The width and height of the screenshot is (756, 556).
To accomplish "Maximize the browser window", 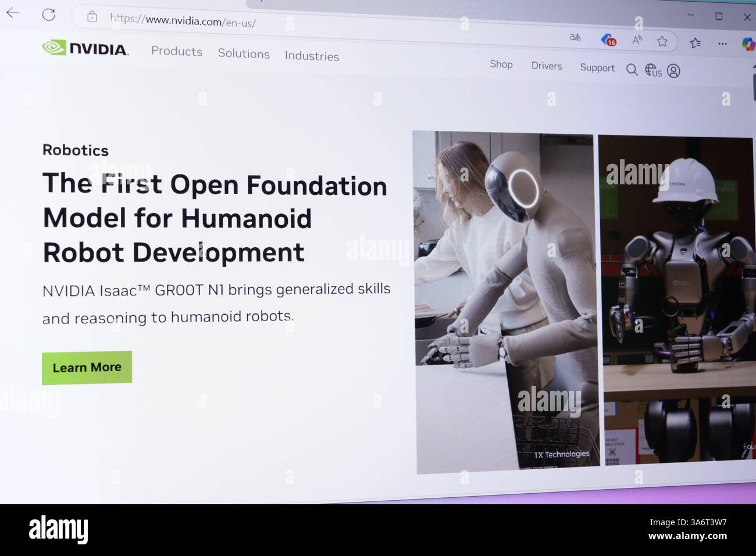I will pyautogui.click(x=719, y=16).
